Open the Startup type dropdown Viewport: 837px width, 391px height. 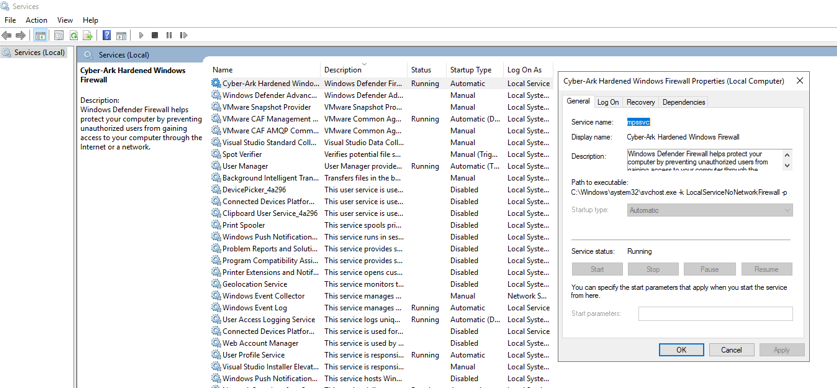point(709,210)
